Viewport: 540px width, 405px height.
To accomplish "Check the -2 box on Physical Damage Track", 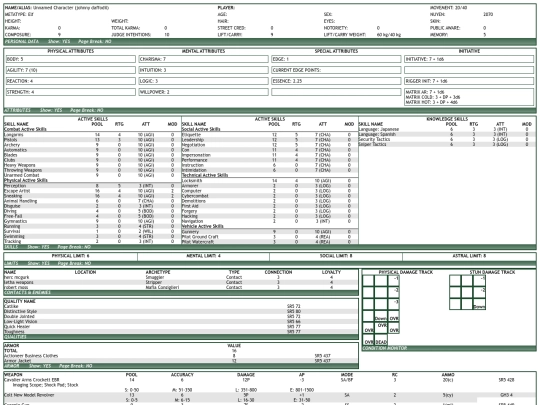I will [x=394, y=292].
